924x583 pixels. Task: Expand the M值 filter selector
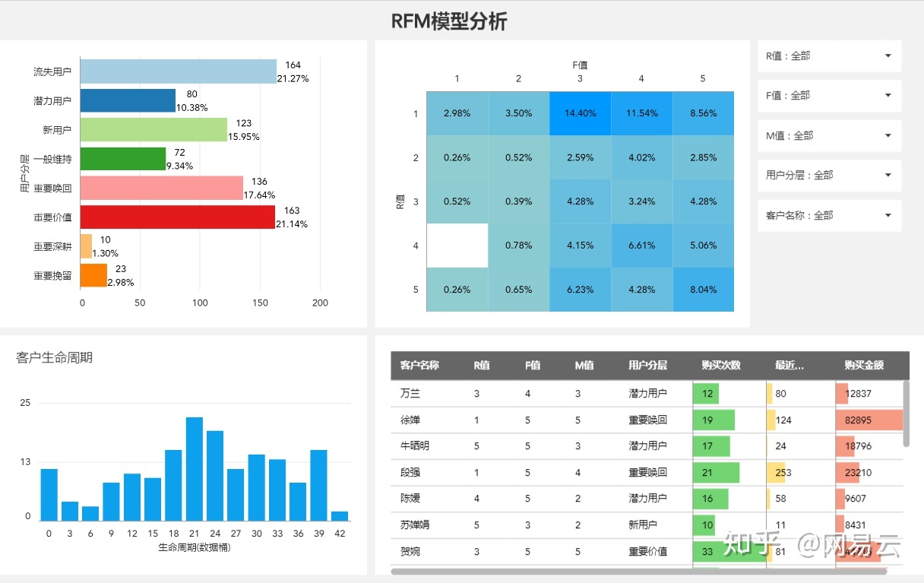(x=827, y=135)
